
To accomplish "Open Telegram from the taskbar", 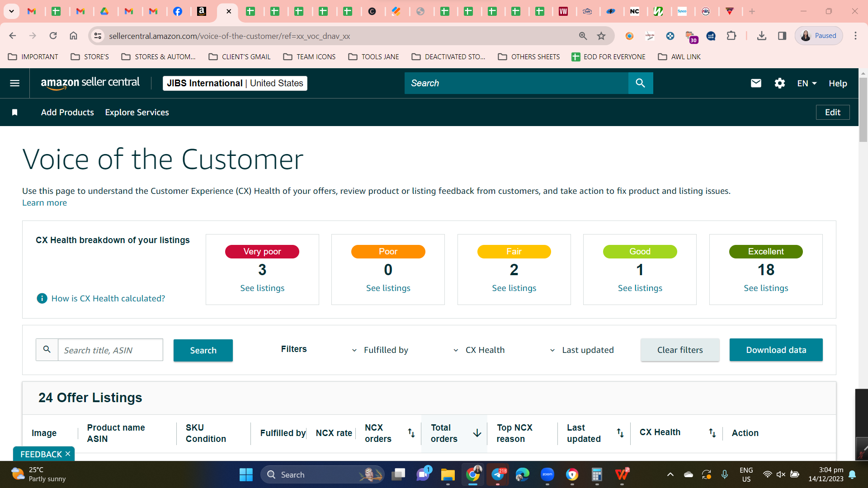I will coord(498,474).
